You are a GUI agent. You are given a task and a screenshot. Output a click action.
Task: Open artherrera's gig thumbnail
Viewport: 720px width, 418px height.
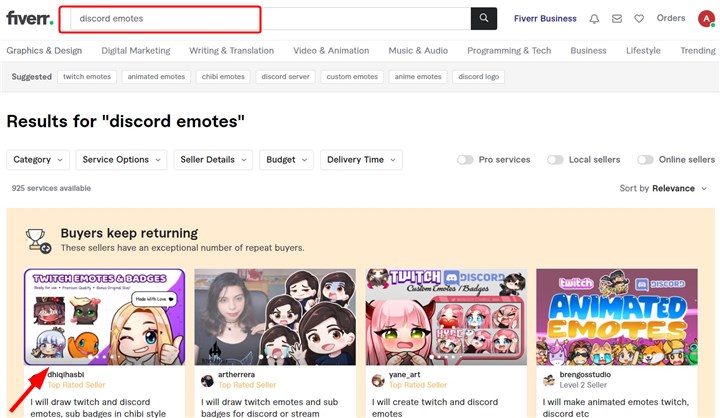pyautogui.click(x=275, y=317)
